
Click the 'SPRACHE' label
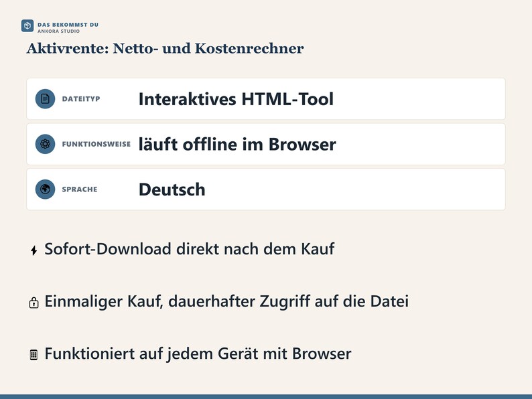click(x=80, y=189)
